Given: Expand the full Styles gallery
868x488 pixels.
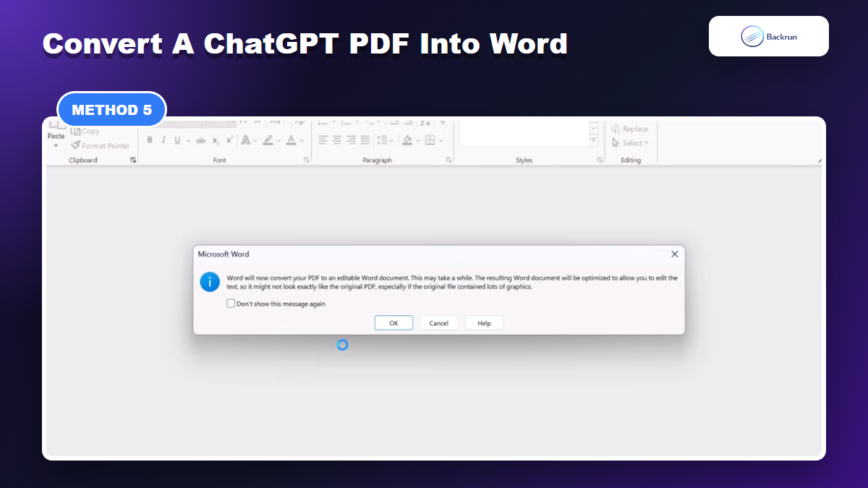Looking at the screenshot, I should pyautogui.click(x=594, y=140).
